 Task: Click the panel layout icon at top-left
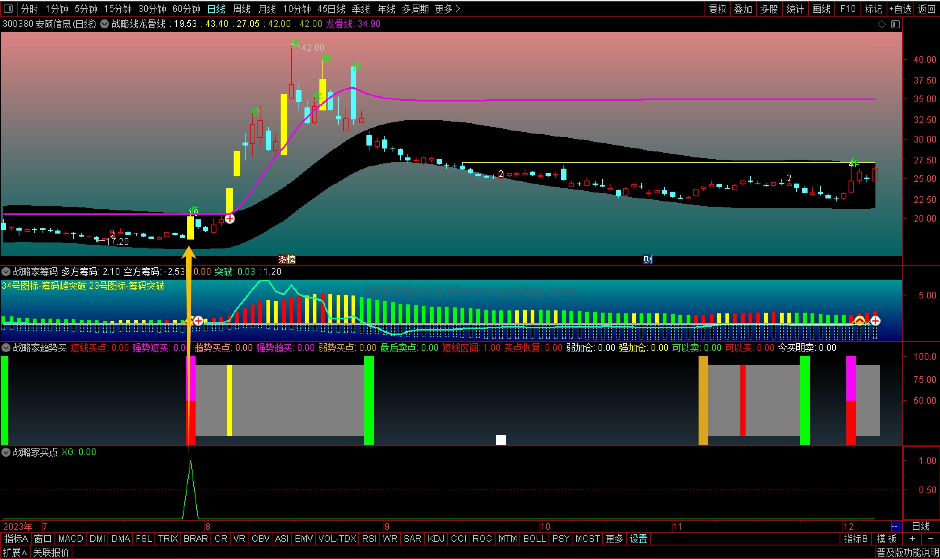[x=8, y=8]
